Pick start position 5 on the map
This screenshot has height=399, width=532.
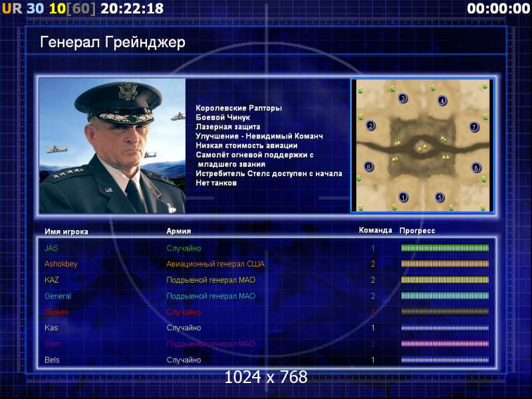coord(440,197)
